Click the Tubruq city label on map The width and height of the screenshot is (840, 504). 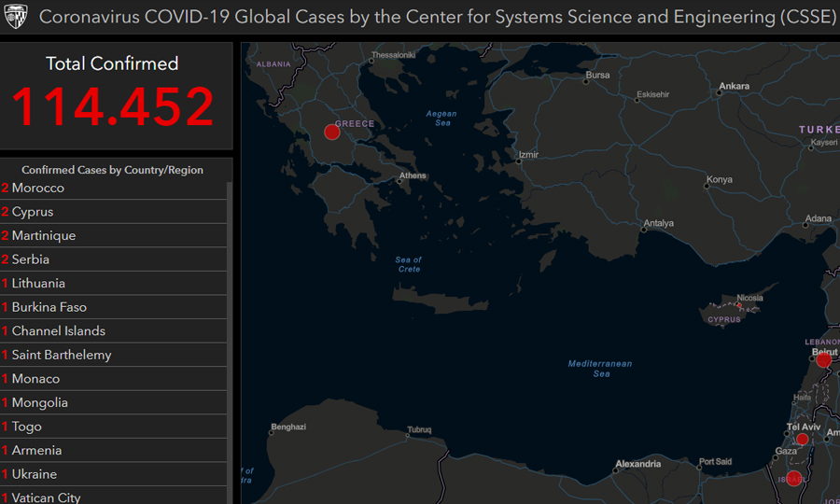419,429
